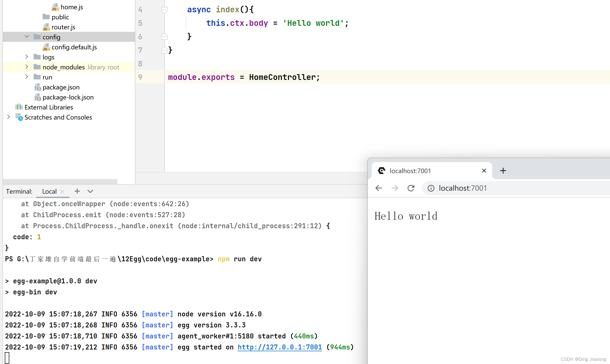Go forward in the browser window
This screenshot has height=364, width=610.
coord(395,188)
